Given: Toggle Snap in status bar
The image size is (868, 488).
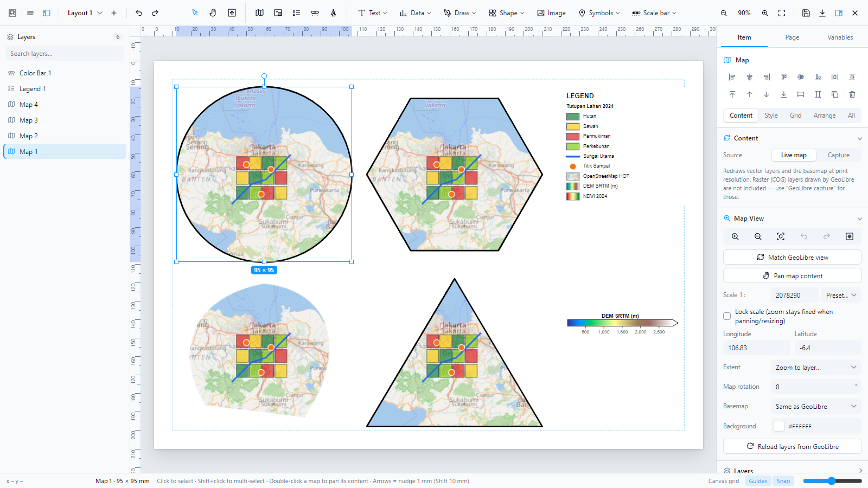Looking at the screenshot, I should click(x=783, y=481).
